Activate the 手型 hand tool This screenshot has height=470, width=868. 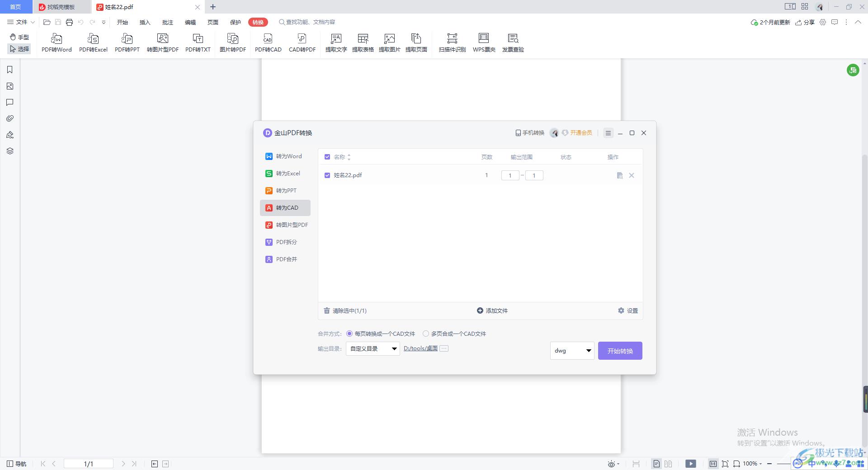click(19, 37)
